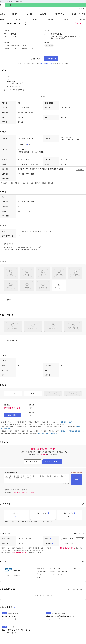
Task: Open the 공작기계 유니트 조립 모집 card
Action: click(21, 630)
